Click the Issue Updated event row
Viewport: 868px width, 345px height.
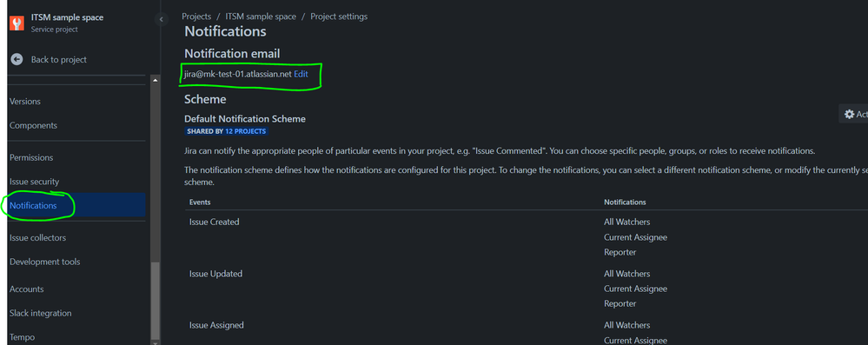pyautogui.click(x=215, y=274)
